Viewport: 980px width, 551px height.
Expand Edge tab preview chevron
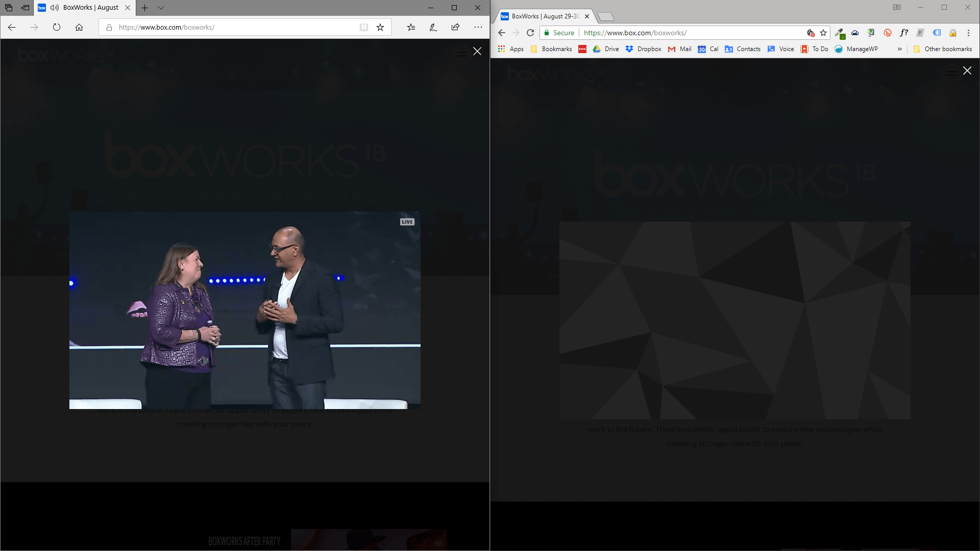click(x=161, y=8)
